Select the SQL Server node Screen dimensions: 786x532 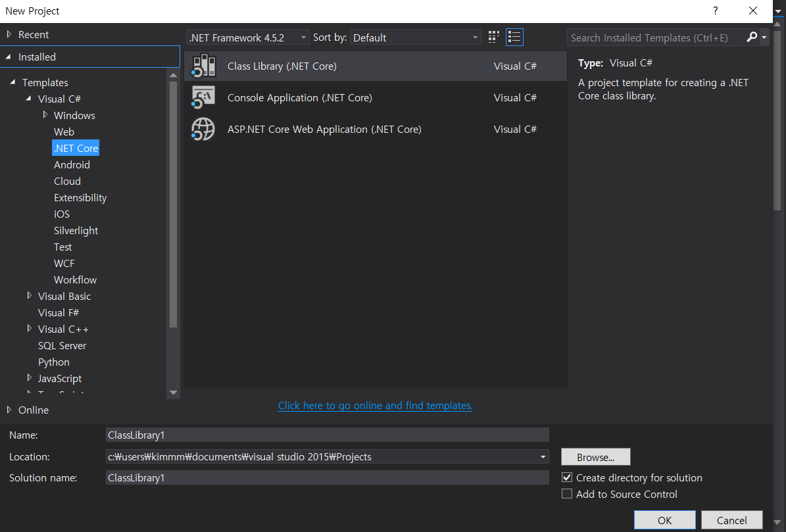62,346
